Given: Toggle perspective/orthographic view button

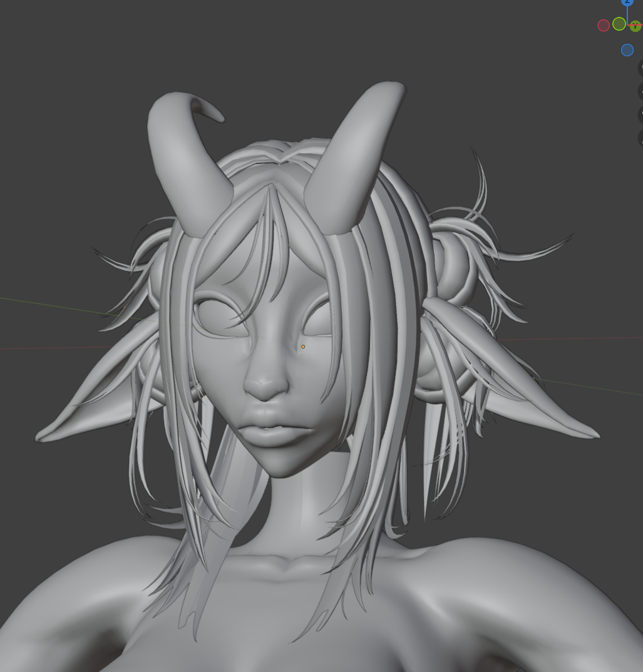Looking at the screenshot, I should [x=640, y=138].
